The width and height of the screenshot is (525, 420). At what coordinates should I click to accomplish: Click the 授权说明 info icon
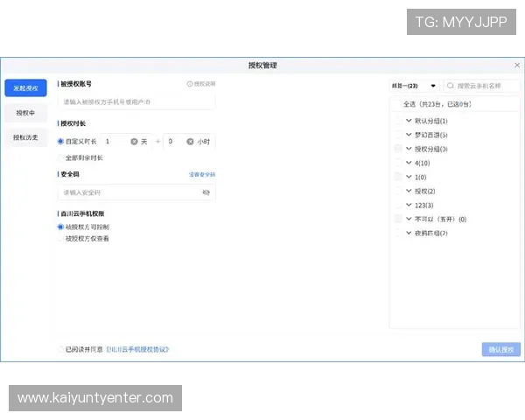pyautogui.click(x=190, y=84)
